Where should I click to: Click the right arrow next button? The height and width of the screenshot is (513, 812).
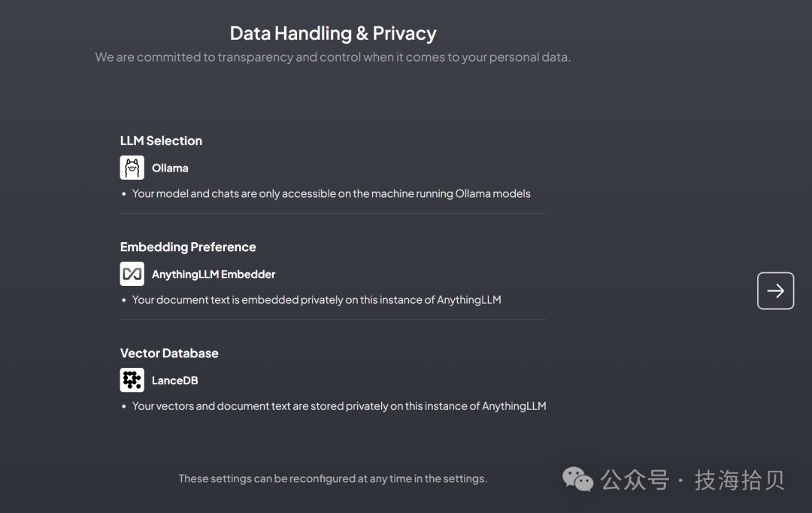[775, 290]
